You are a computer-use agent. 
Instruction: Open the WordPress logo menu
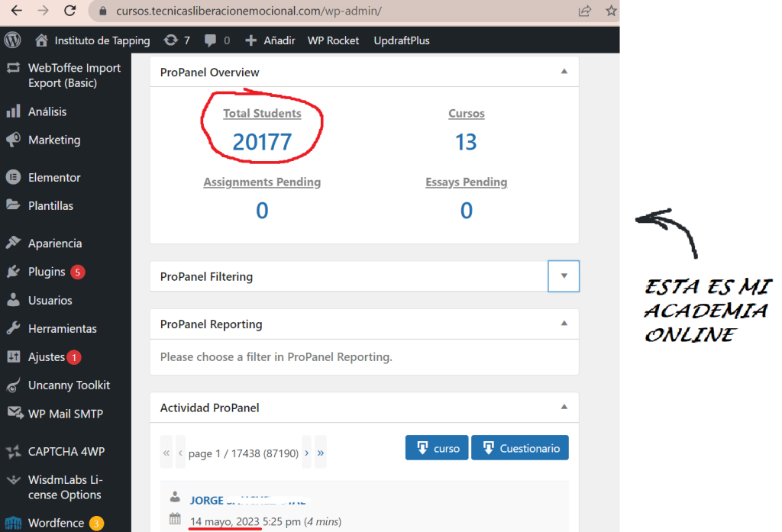12,40
